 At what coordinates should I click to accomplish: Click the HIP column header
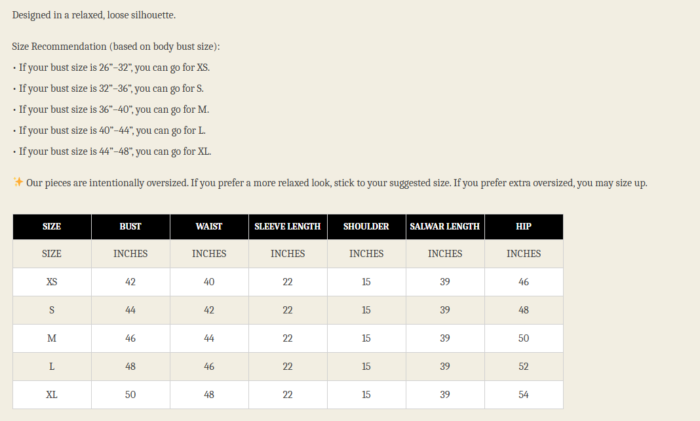click(523, 226)
